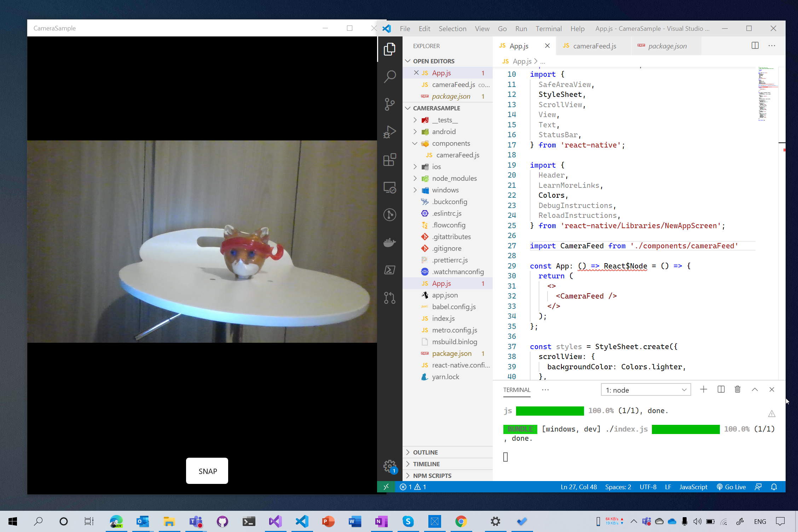The height and width of the screenshot is (532, 798).
Task: Click the feedback icon in status bar
Action: pos(758,487)
